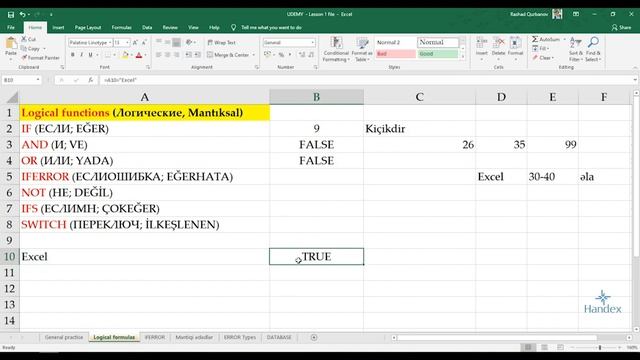Screen dimensions: 640x360
Task: Open the Font dialog launcher
Action: point(148,67)
